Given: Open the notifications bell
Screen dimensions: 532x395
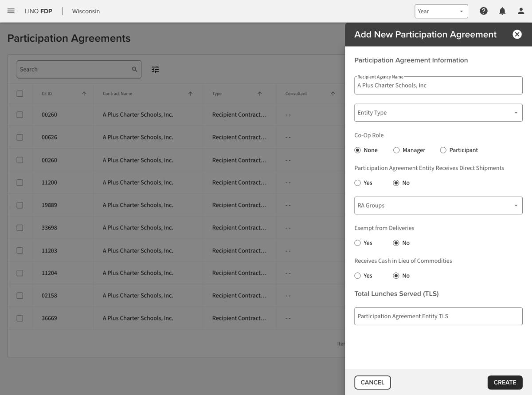Looking at the screenshot, I should click(502, 11).
